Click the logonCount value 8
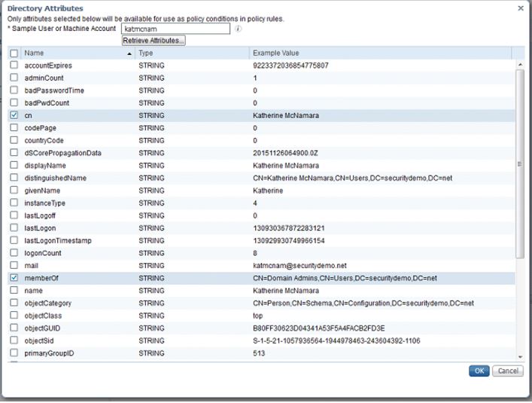The height and width of the screenshot is (403, 532). coord(255,253)
